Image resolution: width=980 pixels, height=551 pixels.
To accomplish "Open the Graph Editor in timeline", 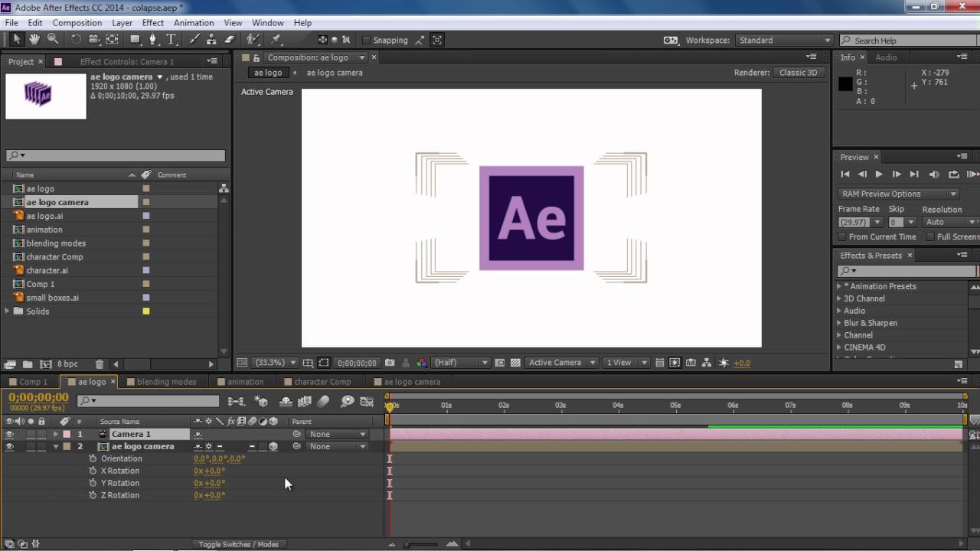I will (x=367, y=401).
